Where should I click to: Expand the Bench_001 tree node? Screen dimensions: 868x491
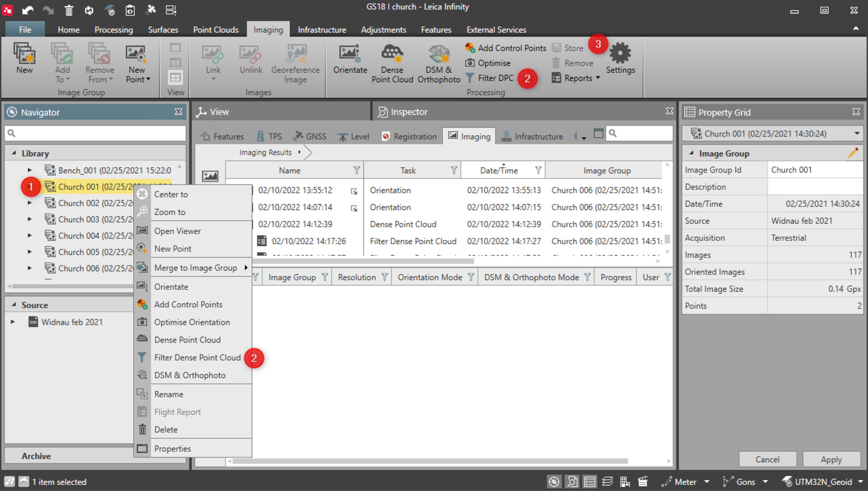[30, 170]
